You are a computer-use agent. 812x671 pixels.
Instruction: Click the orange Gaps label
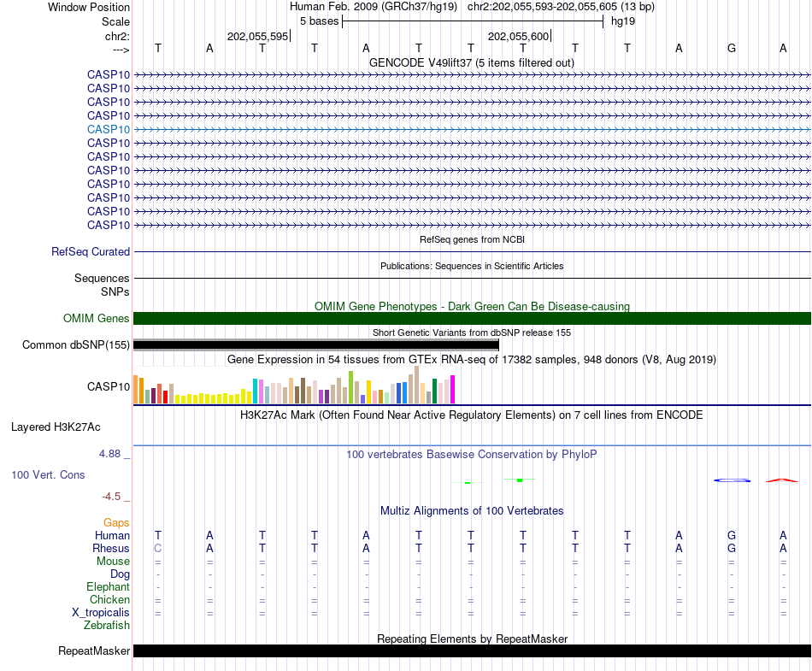pyautogui.click(x=116, y=523)
